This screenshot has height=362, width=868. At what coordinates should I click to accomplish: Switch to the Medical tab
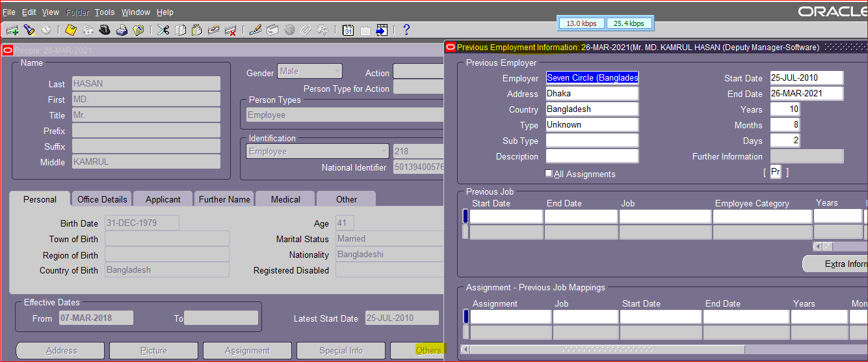point(285,199)
